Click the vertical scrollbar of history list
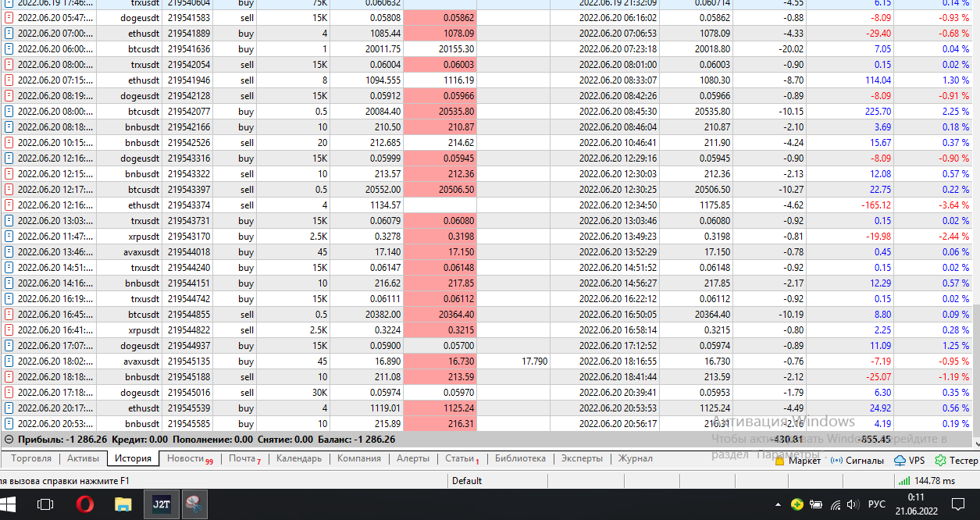Viewport: 980px width, 520px height. pos(976,215)
